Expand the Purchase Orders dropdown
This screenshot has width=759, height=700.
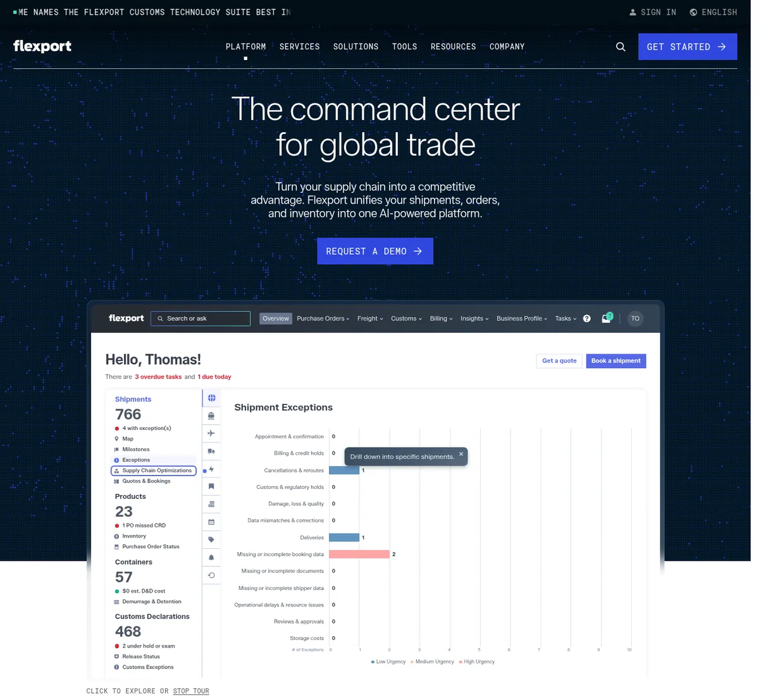pyautogui.click(x=323, y=319)
